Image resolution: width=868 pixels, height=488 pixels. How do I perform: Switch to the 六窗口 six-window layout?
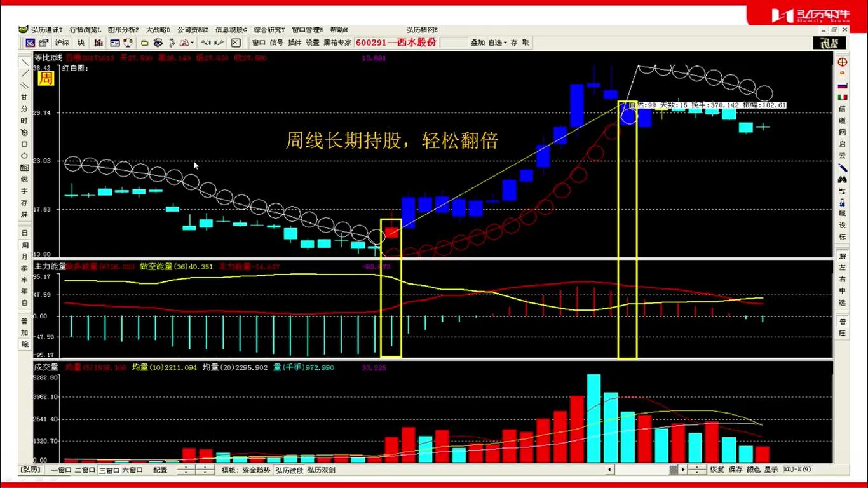(133, 470)
